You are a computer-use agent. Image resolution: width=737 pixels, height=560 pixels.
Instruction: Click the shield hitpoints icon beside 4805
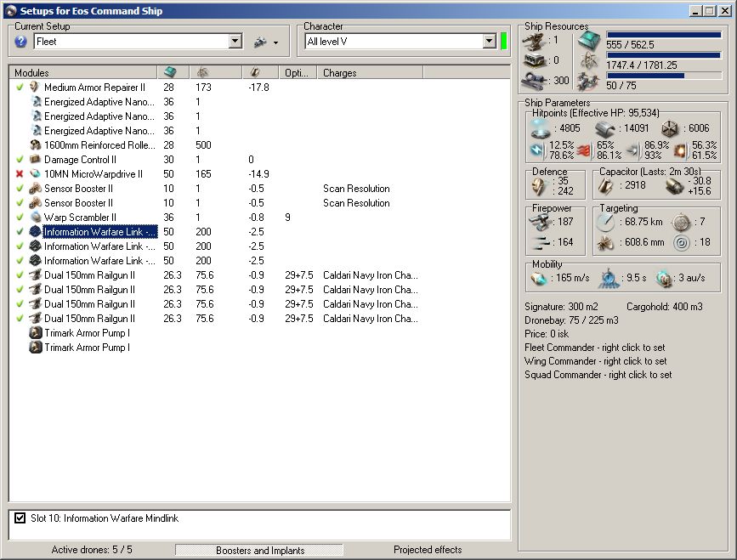[540, 128]
